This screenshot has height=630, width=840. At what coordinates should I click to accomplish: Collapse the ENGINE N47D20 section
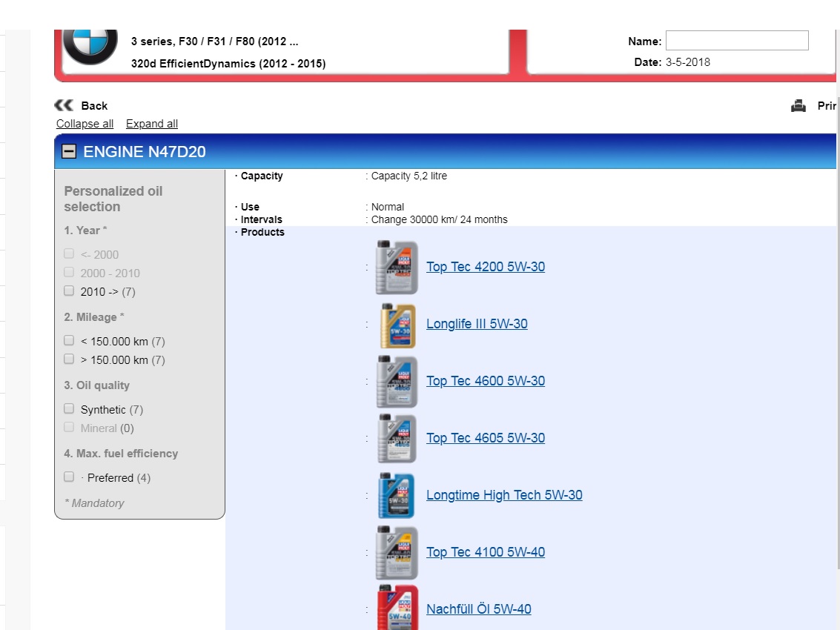pyautogui.click(x=69, y=152)
